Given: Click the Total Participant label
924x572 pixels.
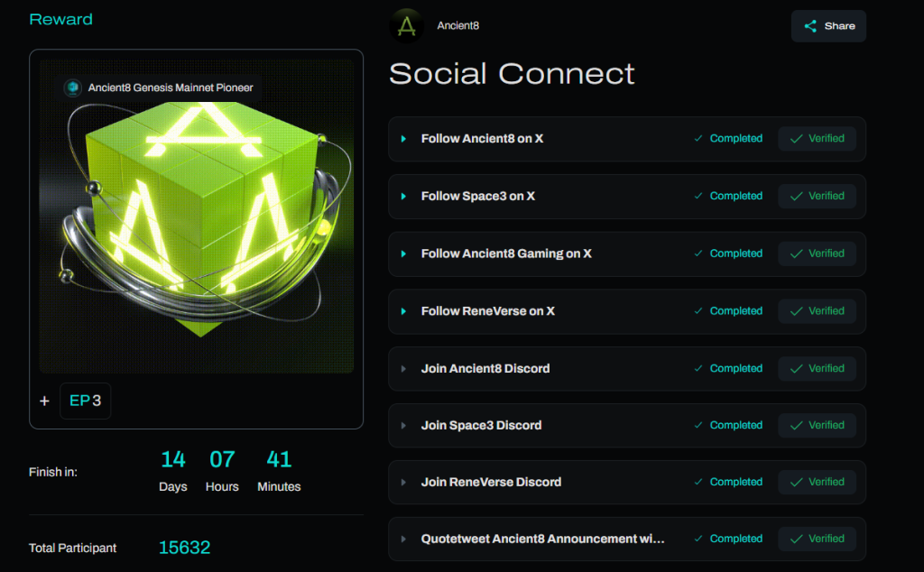Looking at the screenshot, I should pos(72,548).
